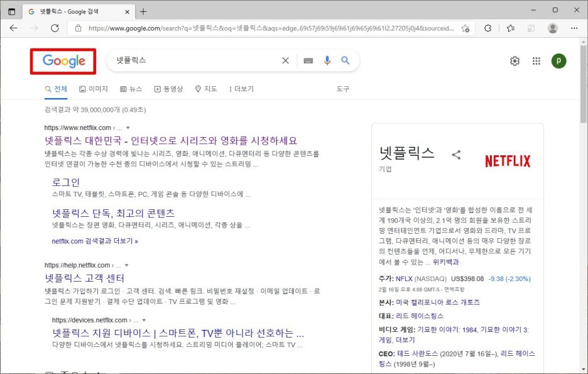Open the on-screen keyboard input tool
The image size is (588, 374).
308,61
